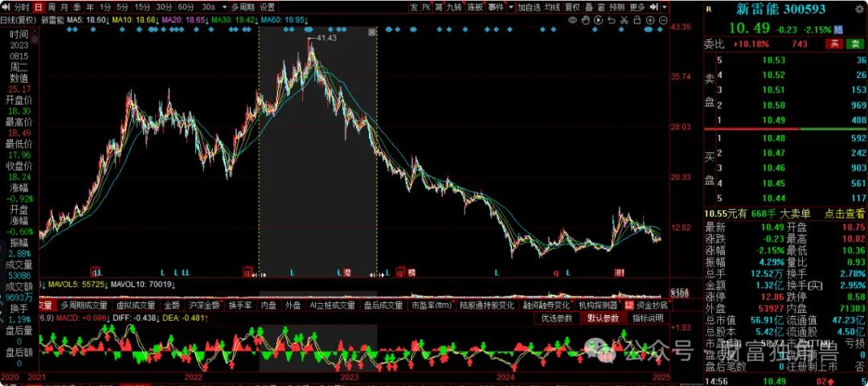This screenshot has height=386, width=868.
Task: Open the 30s period dropdown arrow
Action: point(222,7)
